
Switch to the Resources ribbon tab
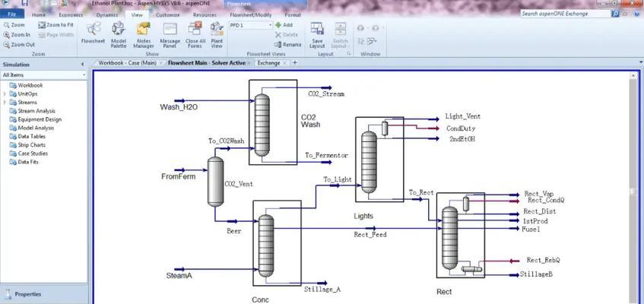point(205,15)
